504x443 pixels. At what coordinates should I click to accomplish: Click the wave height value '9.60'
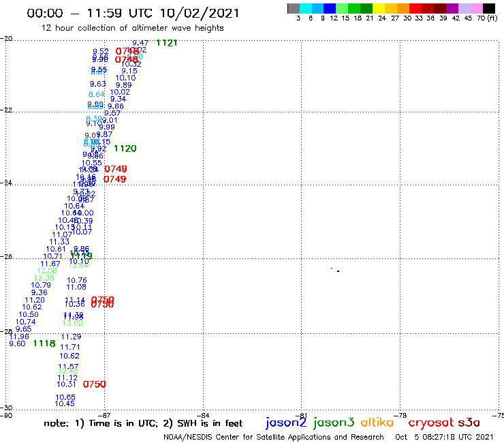click(x=17, y=343)
